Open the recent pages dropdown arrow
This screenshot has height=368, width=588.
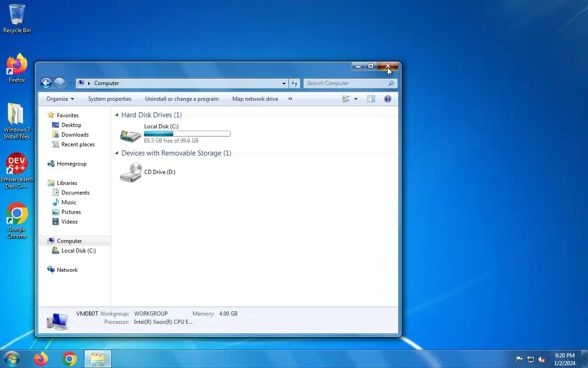pyautogui.click(x=71, y=83)
